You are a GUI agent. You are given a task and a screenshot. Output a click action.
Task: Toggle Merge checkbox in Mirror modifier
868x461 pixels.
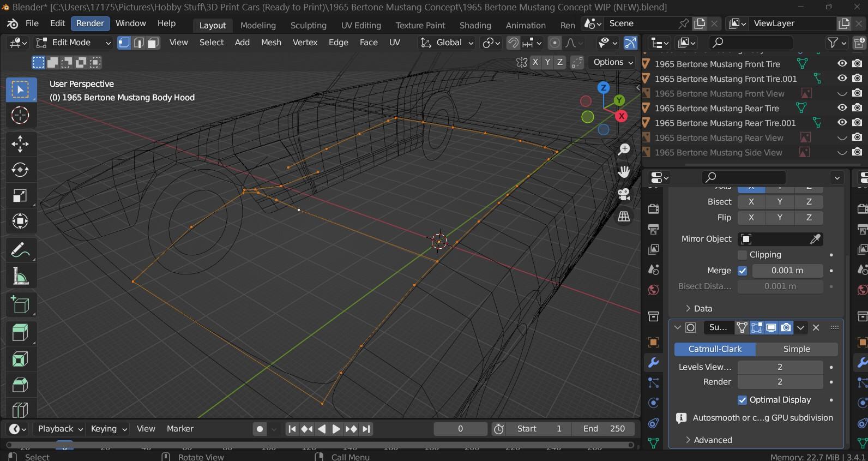(742, 271)
